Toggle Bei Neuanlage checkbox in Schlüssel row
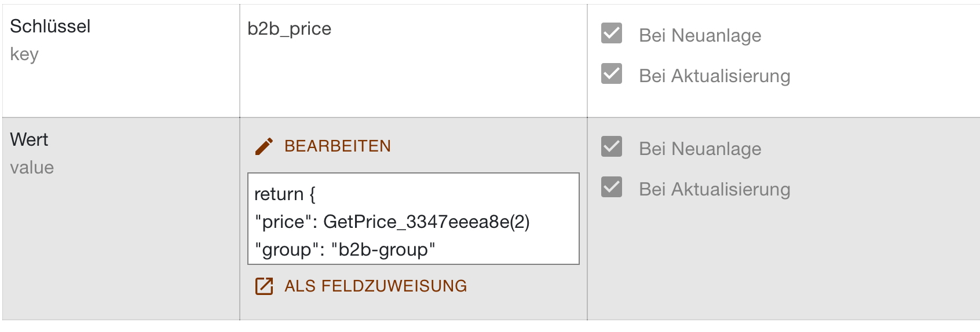980x332 pixels. (612, 34)
